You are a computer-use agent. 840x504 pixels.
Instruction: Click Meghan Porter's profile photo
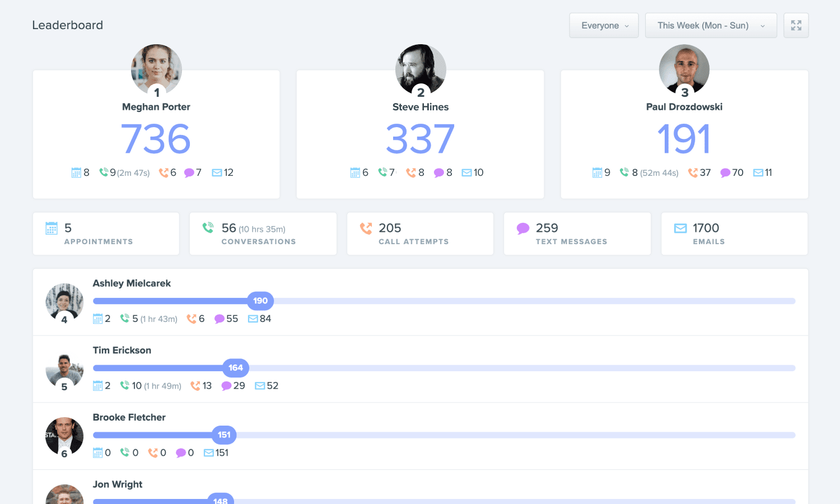tap(156, 69)
